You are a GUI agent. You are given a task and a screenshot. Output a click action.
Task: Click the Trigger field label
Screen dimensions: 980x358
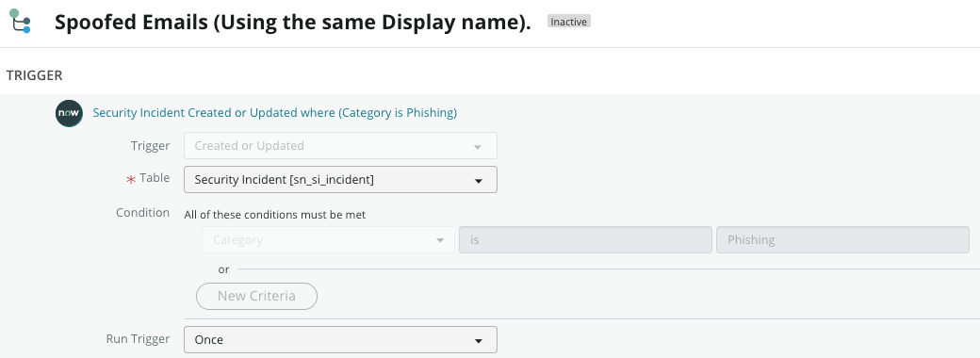[150, 146]
